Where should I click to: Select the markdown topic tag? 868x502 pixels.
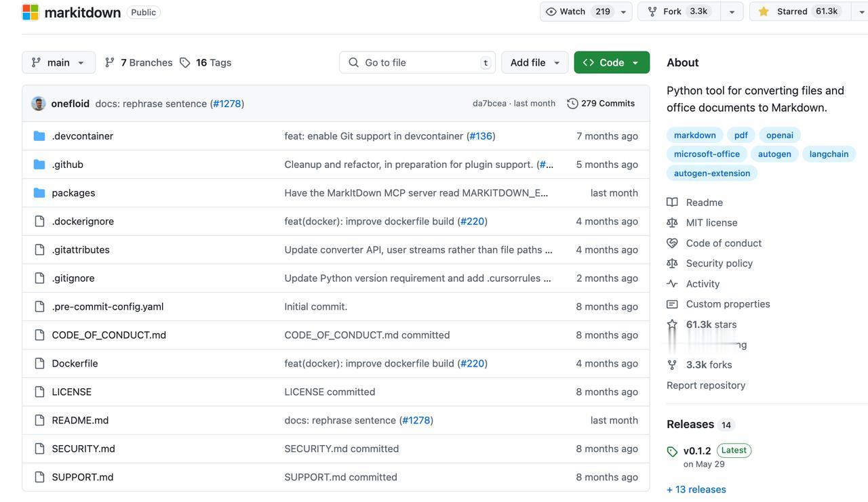click(695, 135)
